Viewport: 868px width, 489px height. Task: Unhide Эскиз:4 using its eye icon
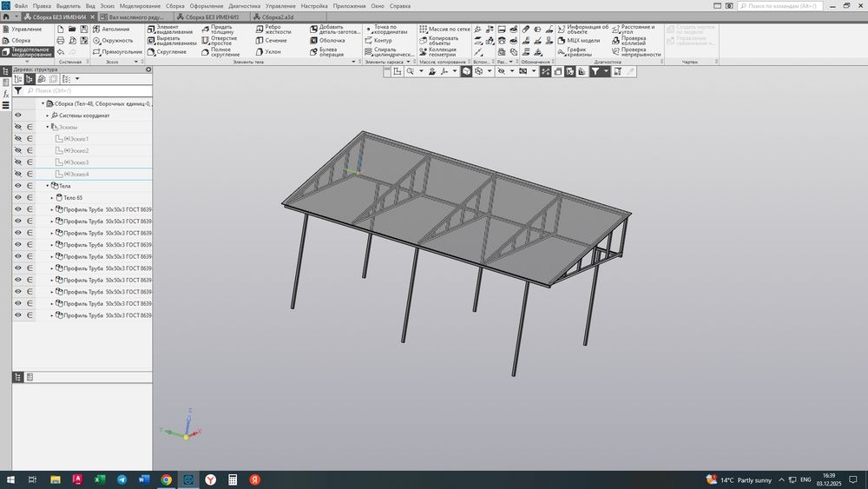click(17, 174)
